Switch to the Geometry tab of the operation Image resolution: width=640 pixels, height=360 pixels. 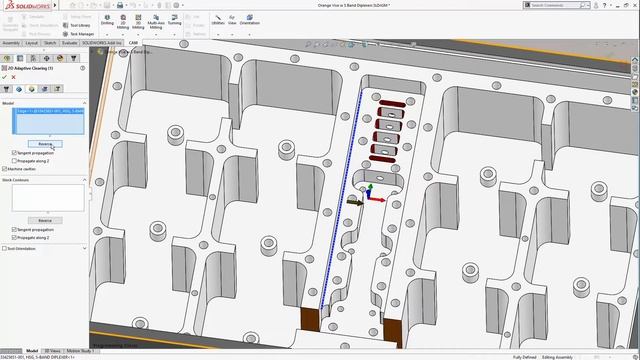pos(19,89)
